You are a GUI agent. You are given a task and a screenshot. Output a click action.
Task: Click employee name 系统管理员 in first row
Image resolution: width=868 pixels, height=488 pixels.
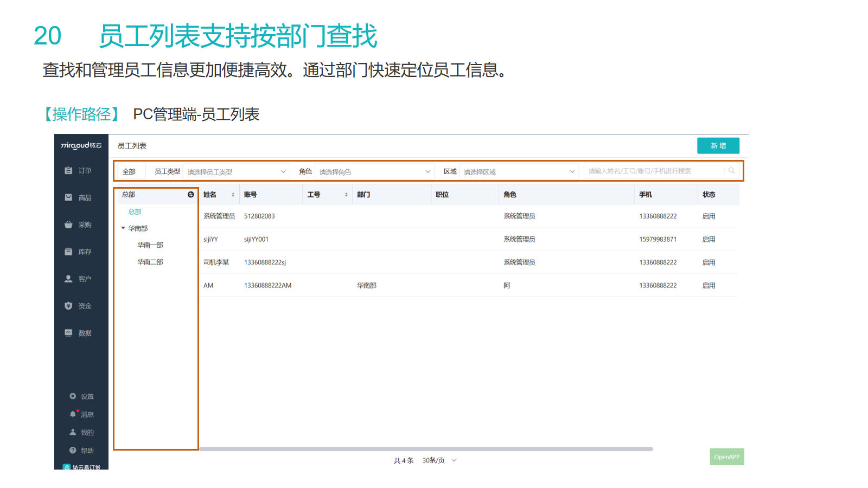[219, 216]
